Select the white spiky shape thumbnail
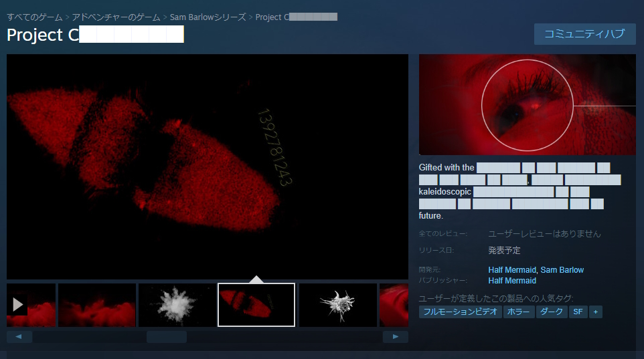This screenshot has width=644, height=359. pos(337,305)
